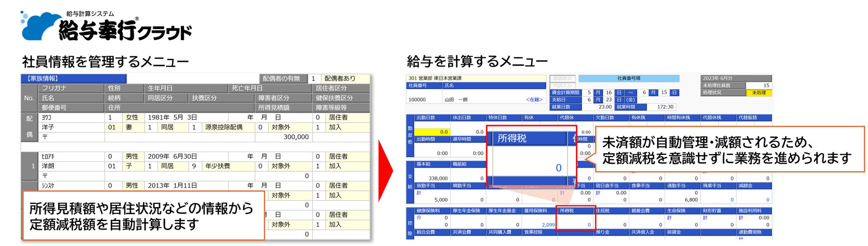Viewport: 868px width, 246px height.
Task: Select employee name 山田 一朗
Action: pos(456,100)
